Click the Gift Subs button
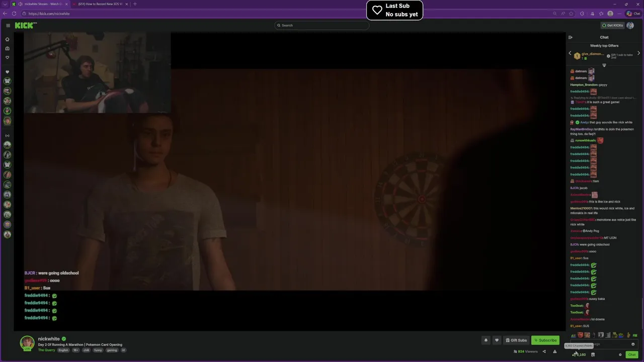The image size is (644, 362). tap(516, 340)
